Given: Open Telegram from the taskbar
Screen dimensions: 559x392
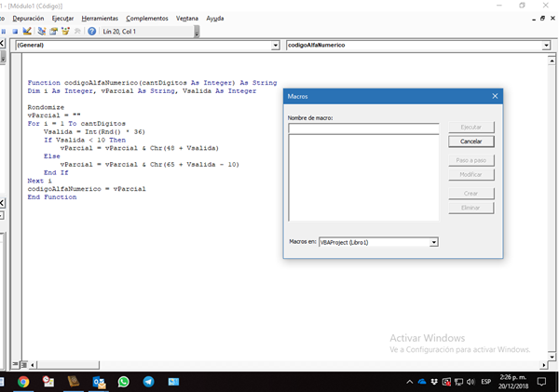Looking at the screenshot, I should [x=149, y=382].
